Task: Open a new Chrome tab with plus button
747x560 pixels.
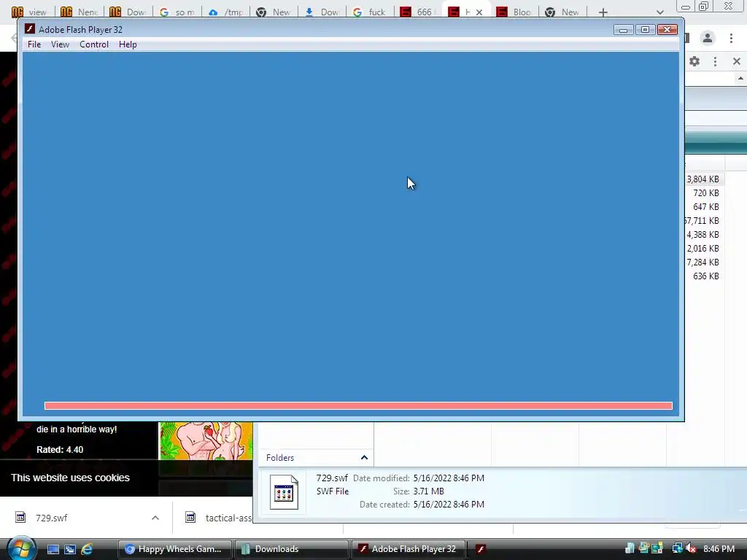Action: point(603,12)
